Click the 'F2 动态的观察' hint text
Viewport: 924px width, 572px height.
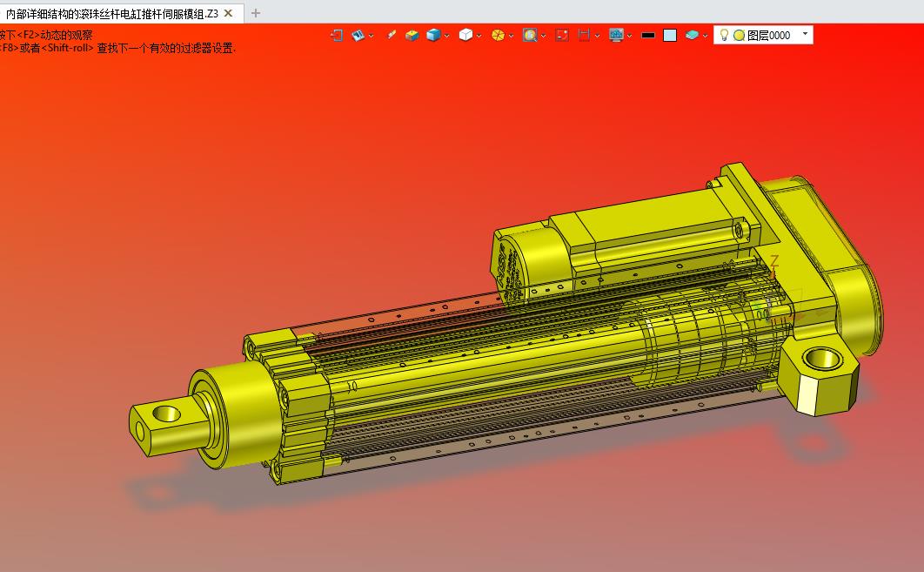[47, 35]
